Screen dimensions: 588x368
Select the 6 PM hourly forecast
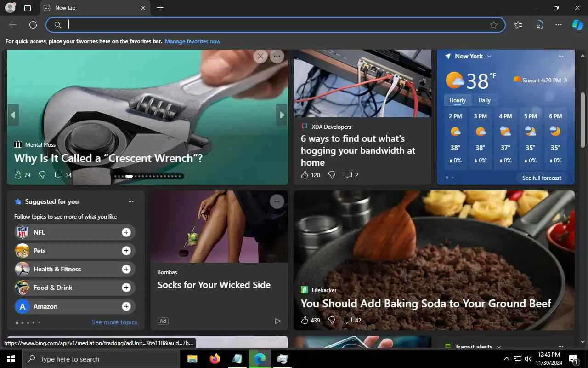click(x=555, y=138)
